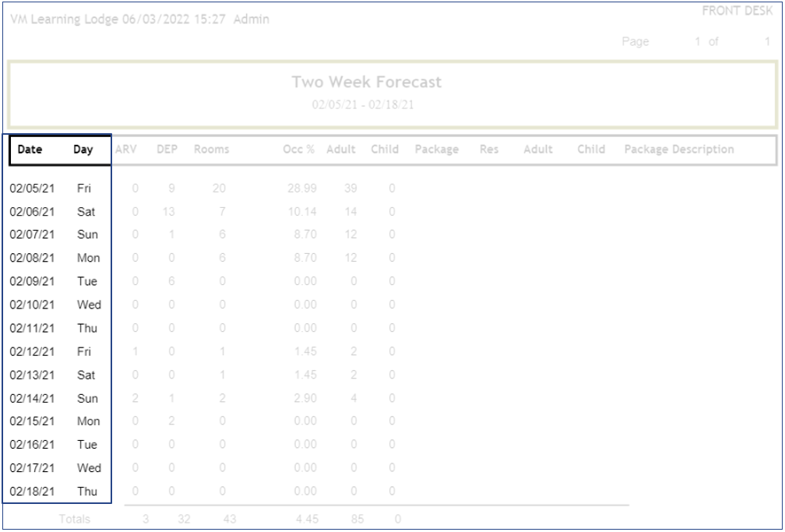The height and width of the screenshot is (532, 785).
Task: Select the 02/05/21 date cell
Action: click(x=33, y=188)
